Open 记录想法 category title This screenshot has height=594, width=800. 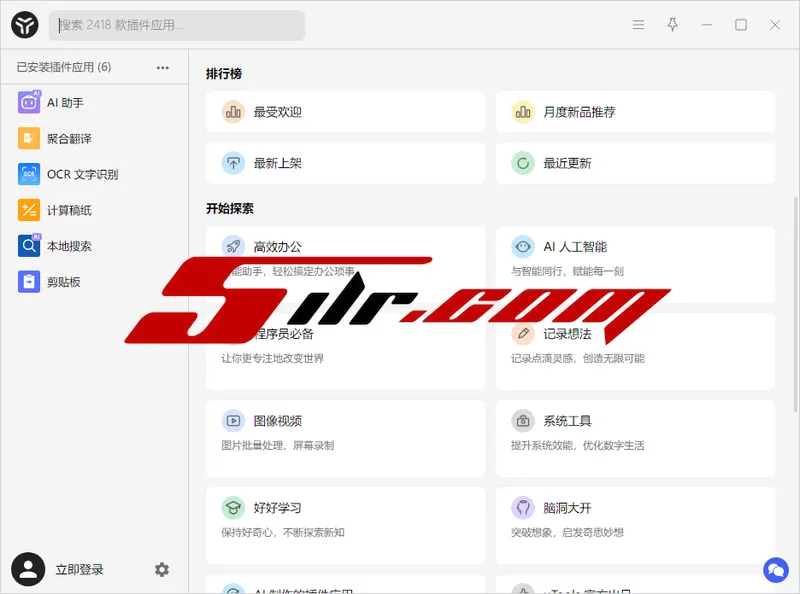coord(567,334)
